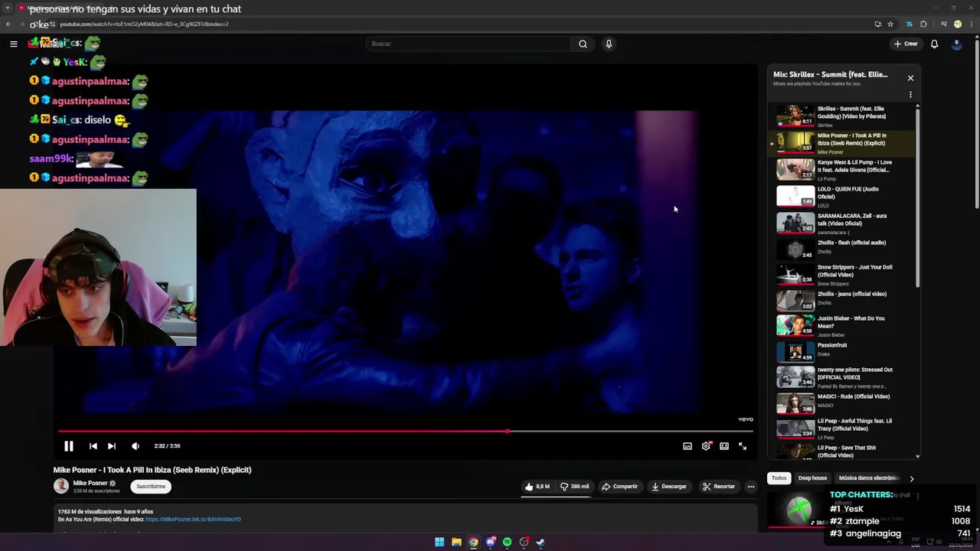Play Skrillex - Summit from the playlist
This screenshot has height=551, width=980.
pyautogui.click(x=842, y=116)
